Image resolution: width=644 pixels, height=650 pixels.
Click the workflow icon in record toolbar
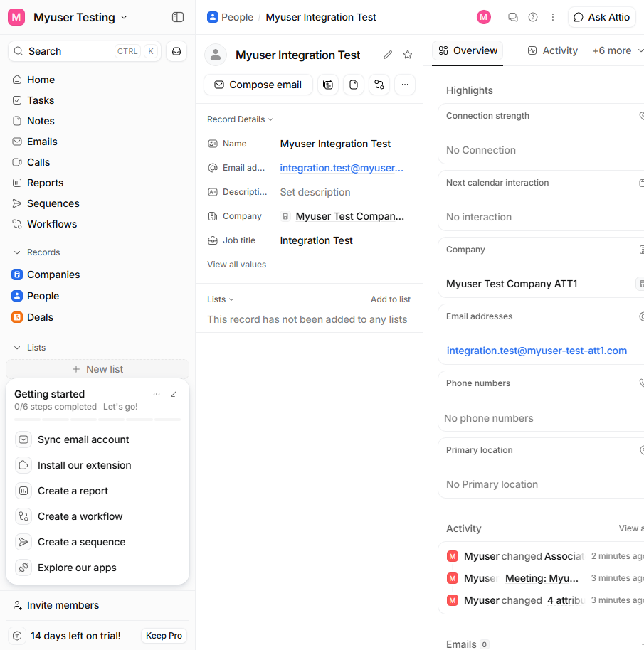click(x=379, y=85)
